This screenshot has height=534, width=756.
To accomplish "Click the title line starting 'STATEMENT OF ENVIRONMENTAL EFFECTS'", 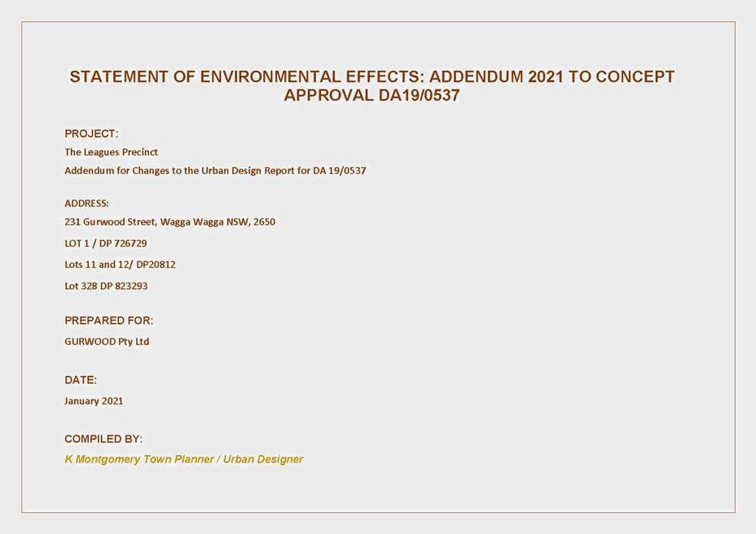I will click(371, 77).
